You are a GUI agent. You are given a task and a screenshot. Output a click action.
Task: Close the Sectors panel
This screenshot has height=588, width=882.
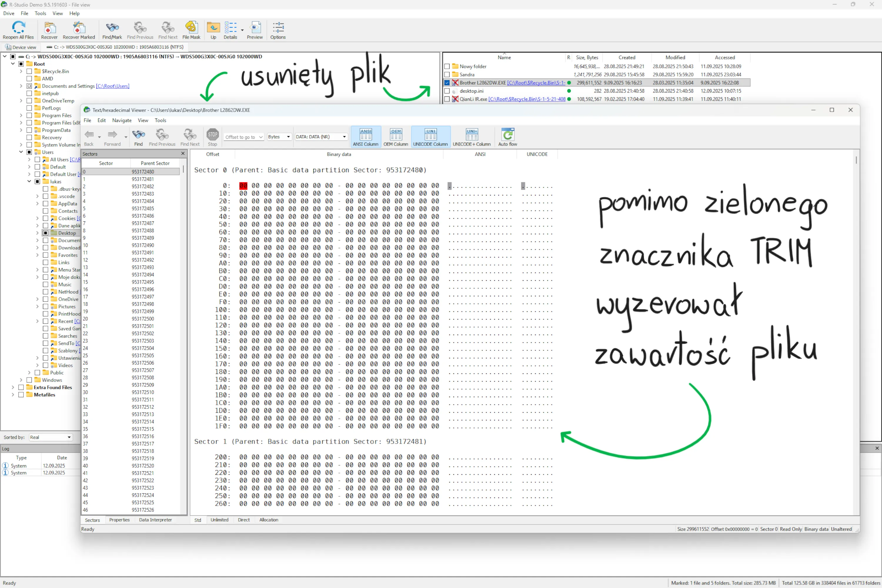[x=183, y=153]
